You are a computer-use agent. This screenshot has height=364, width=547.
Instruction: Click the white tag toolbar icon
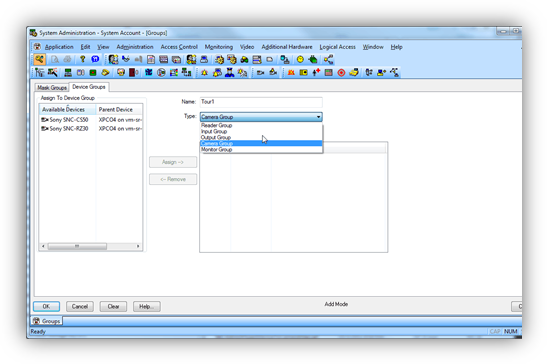(x=270, y=60)
